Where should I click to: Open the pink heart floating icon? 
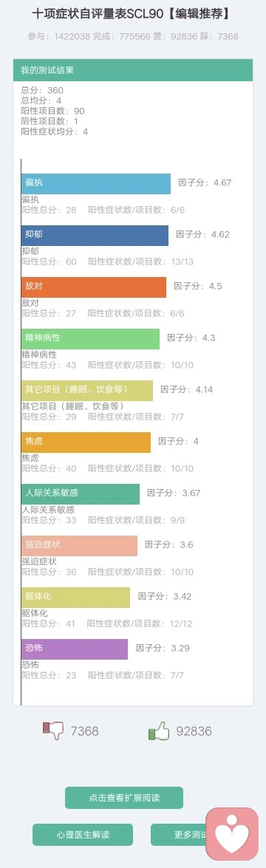tap(232, 834)
